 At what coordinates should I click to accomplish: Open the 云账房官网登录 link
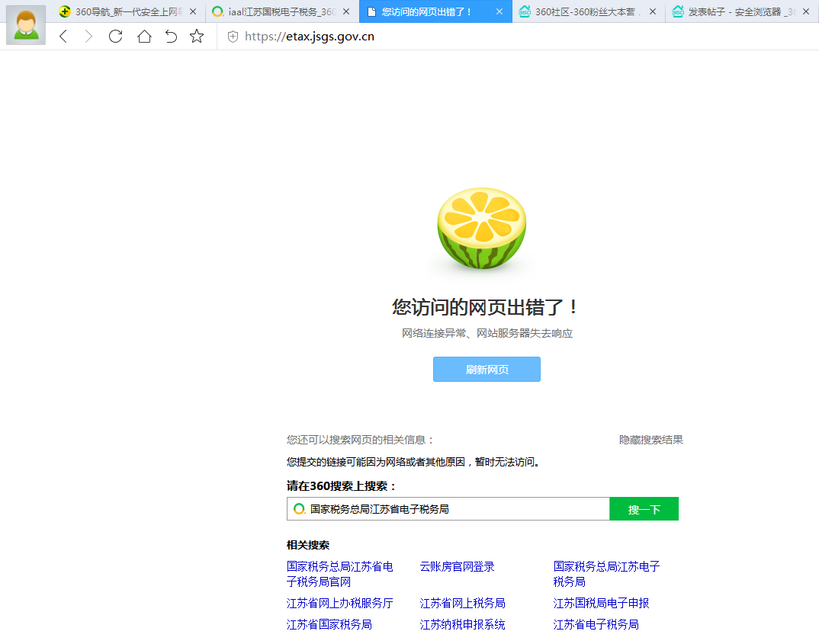click(457, 566)
